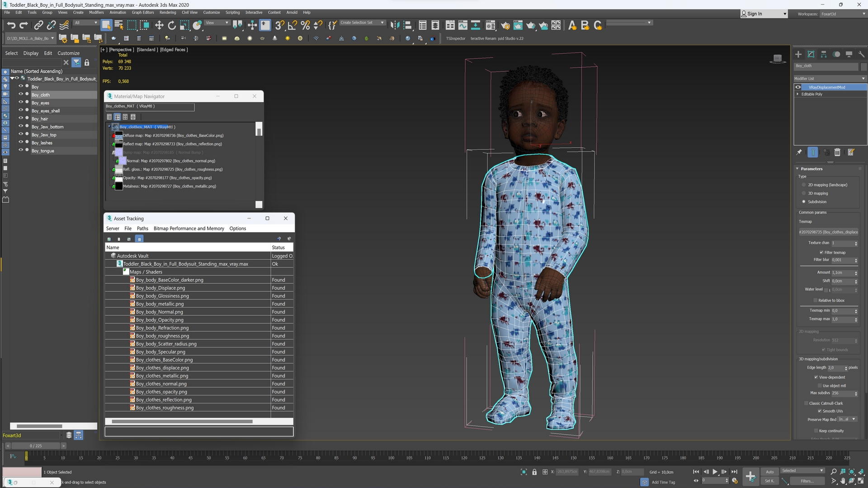Switch to the Hierarchy command panel

coord(824,54)
